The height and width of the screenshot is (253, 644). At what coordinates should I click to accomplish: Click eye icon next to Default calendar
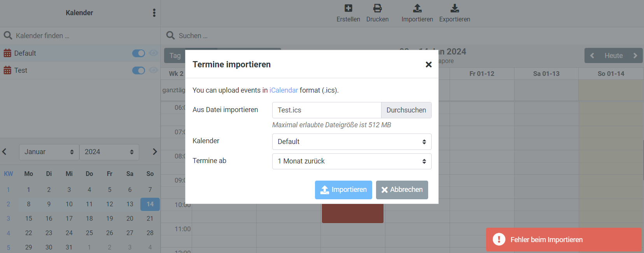click(x=154, y=53)
